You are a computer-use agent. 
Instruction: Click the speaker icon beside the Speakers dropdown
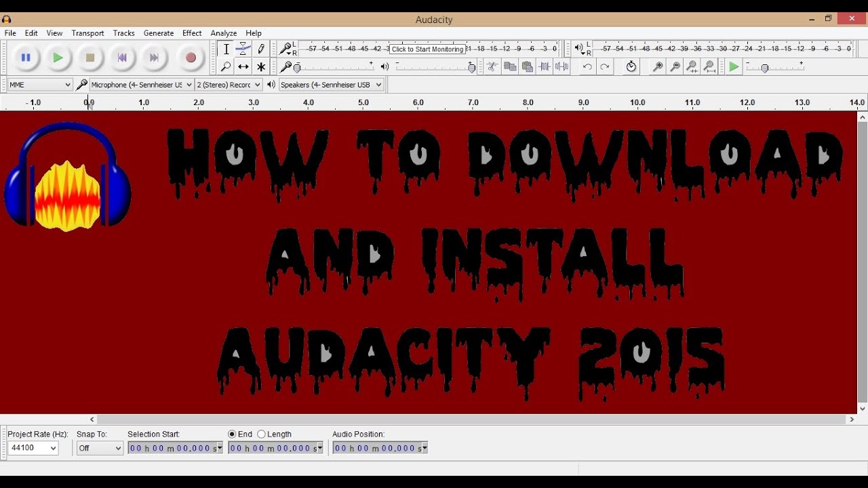pos(271,85)
